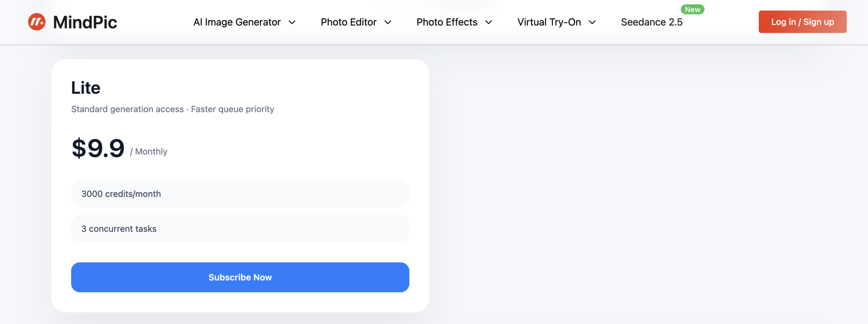The width and height of the screenshot is (868, 324).
Task: Select the Lite plan heading
Action: tap(86, 88)
